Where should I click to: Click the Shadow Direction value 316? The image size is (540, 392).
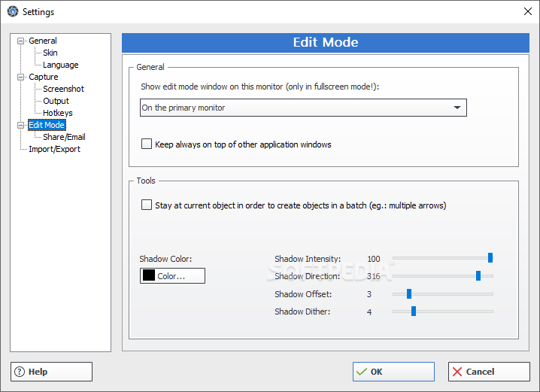pyautogui.click(x=374, y=276)
